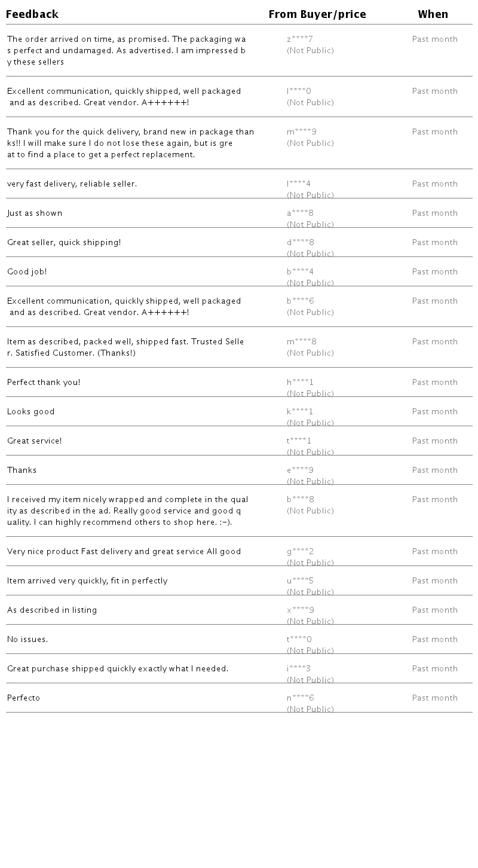The width and height of the screenshot is (478, 868).
Task: Click the 'Good job!' feedback
Action: pyautogui.click(x=27, y=272)
